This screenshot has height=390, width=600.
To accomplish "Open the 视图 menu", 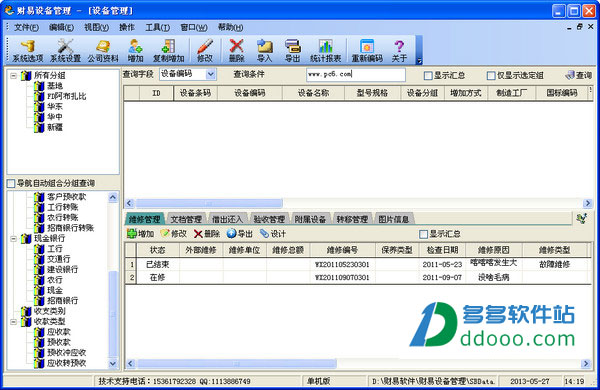I will pos(96,28).
